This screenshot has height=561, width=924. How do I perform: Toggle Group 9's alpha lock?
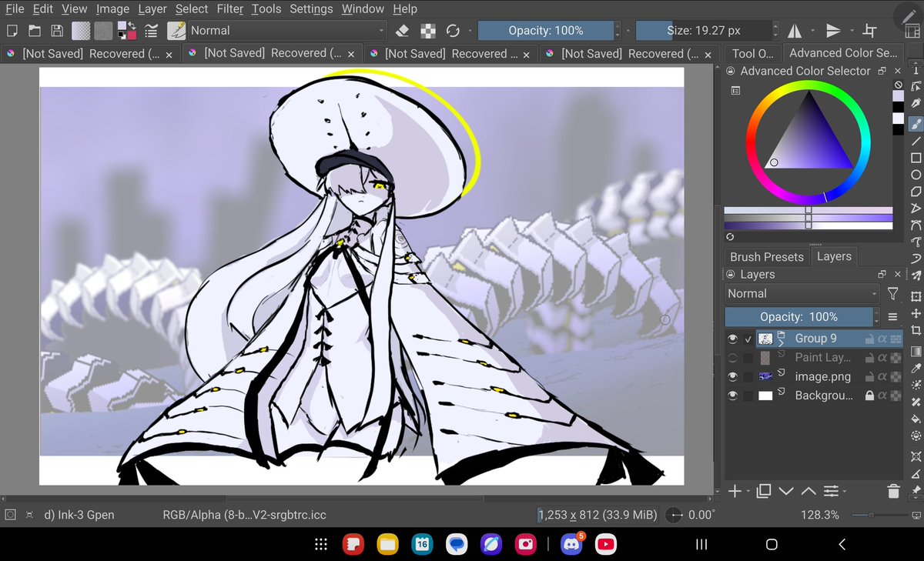(882, 339)
